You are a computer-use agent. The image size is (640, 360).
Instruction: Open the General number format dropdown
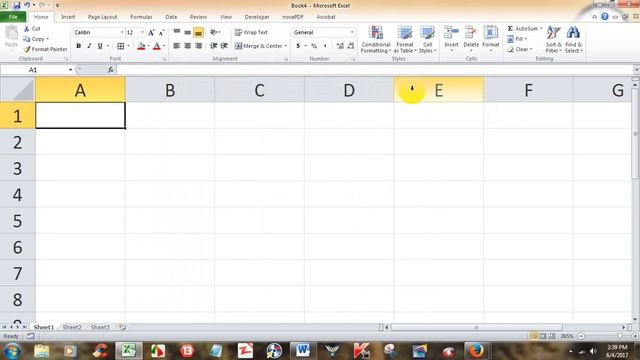(352, 32)
